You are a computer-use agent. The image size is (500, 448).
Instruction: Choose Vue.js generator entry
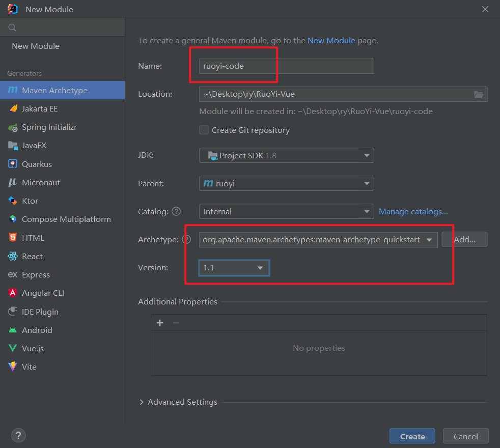62,348
